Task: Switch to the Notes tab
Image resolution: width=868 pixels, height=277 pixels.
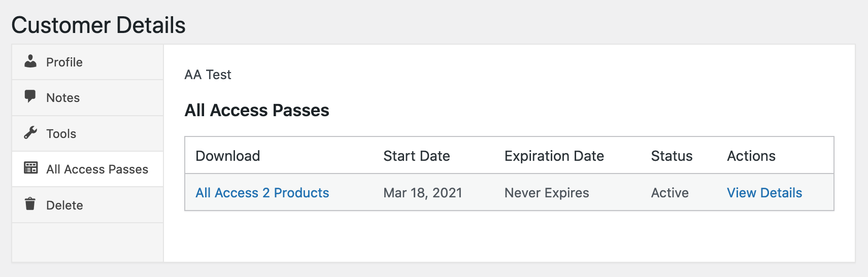Action: [x=63, y=98]
